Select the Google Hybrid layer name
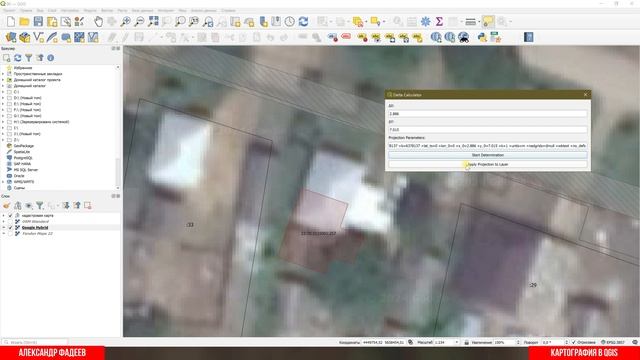Screen dimensions: 640x360 (x=35, y=227)
